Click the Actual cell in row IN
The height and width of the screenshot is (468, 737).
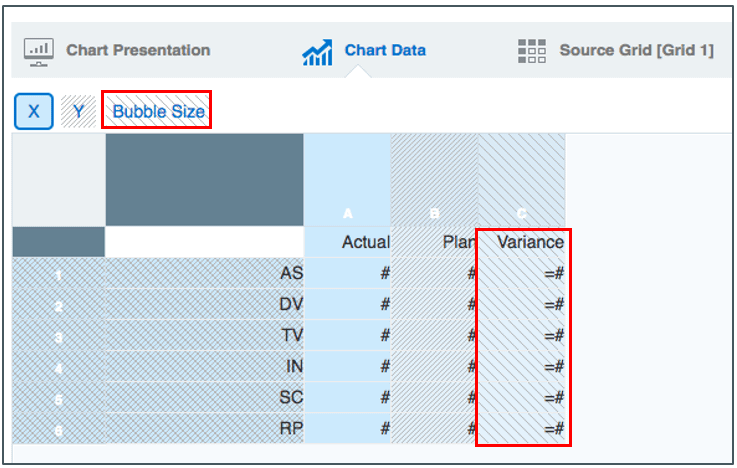point(348,366)
